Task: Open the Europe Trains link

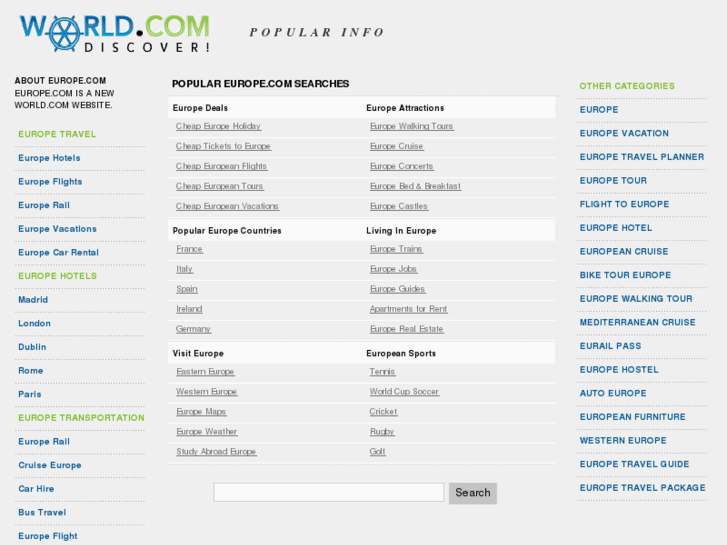Action: [396, 249]
